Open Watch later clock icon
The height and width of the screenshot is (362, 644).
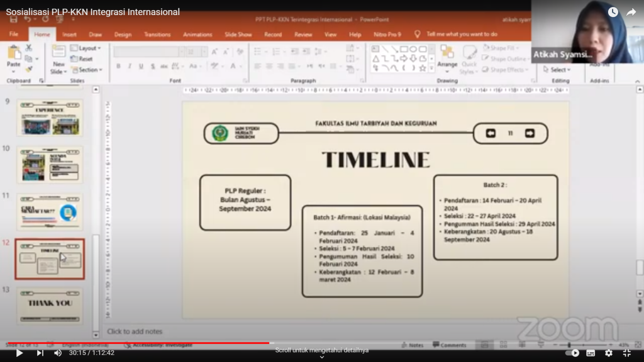pyautogui.click(x=613, y=12)
